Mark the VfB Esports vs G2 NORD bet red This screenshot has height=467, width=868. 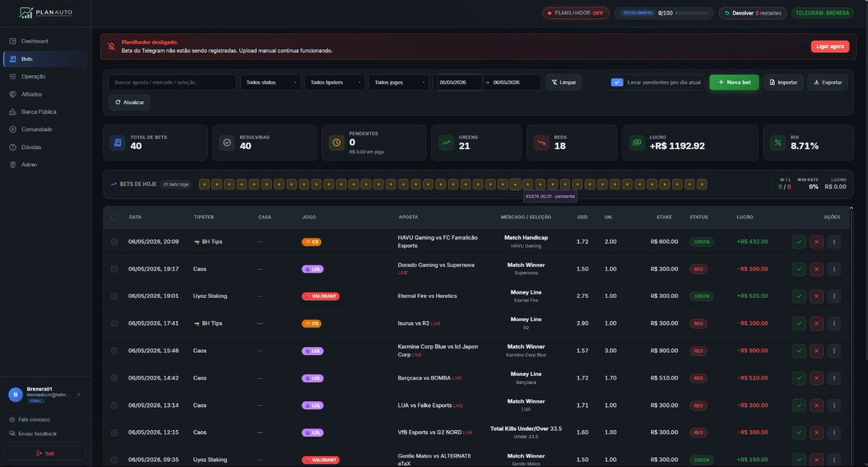[x=817, y=432]
